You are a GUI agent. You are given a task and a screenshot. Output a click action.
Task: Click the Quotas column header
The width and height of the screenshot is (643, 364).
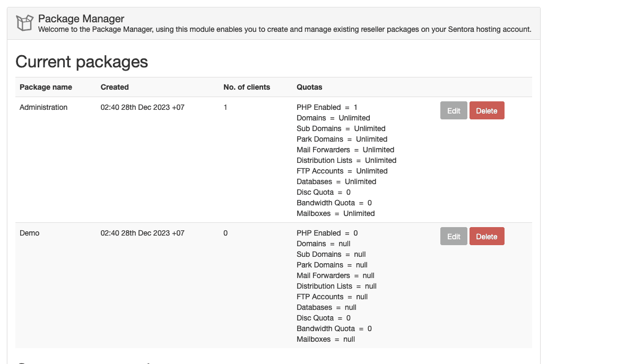309,87
